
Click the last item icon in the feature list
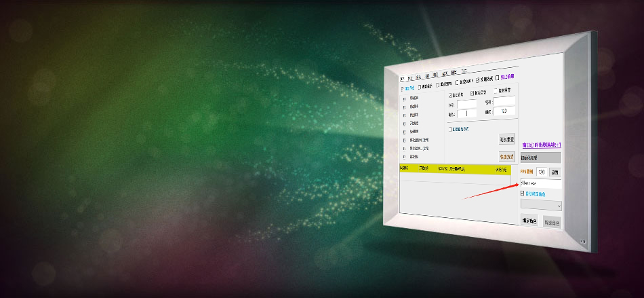pos(405,157)
